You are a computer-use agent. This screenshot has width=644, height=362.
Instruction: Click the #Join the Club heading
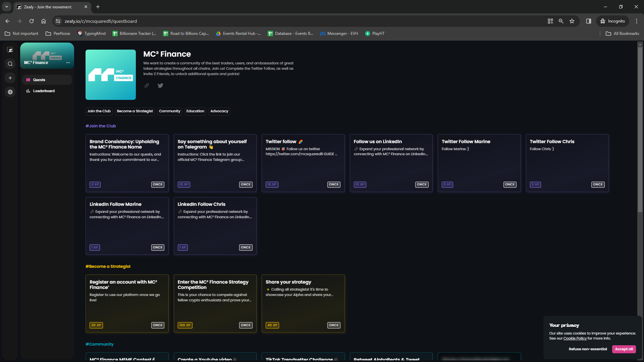101,126
